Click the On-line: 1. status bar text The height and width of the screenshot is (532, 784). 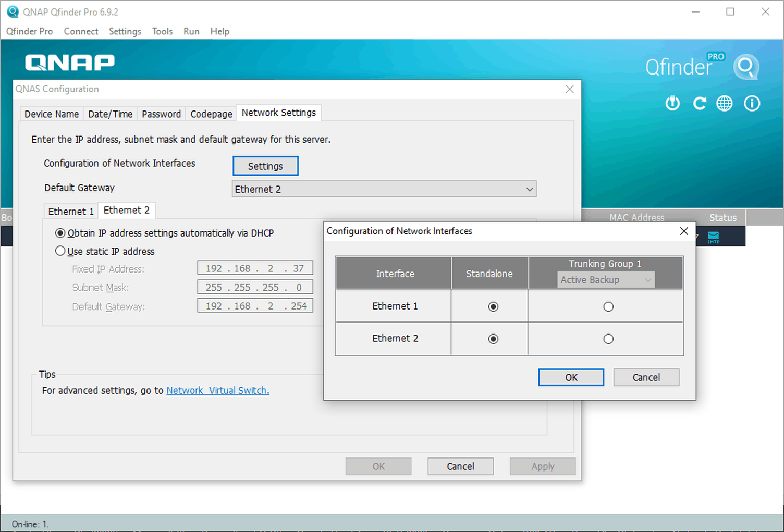pos(30,524)
